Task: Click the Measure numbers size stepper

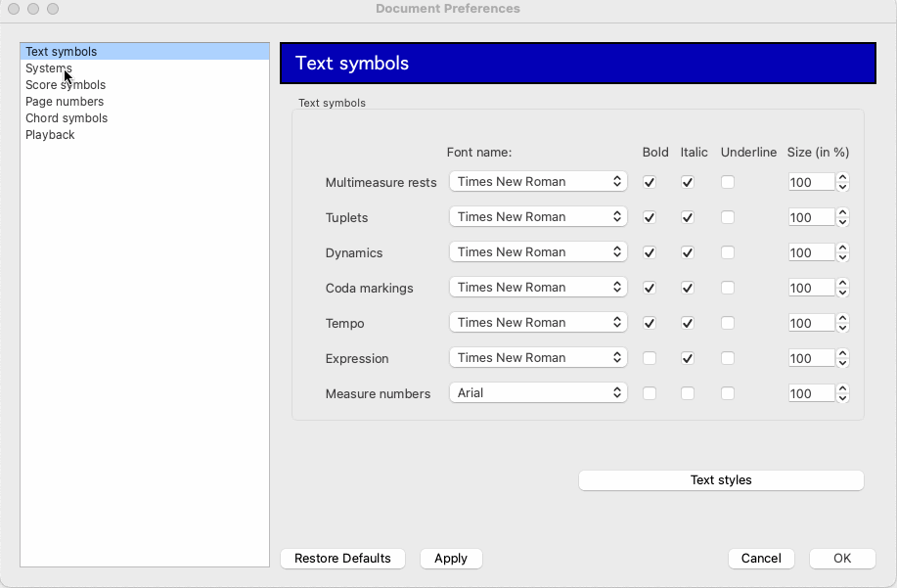Action: click(842, 393)
